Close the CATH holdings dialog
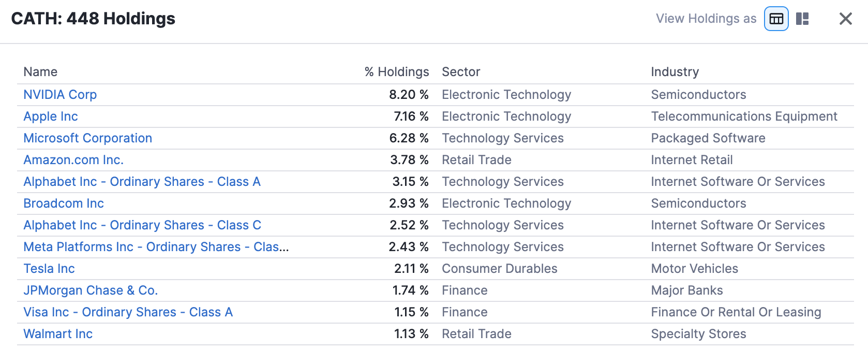Viewport: 868px width, 349px height. click(x=845, y=19)
